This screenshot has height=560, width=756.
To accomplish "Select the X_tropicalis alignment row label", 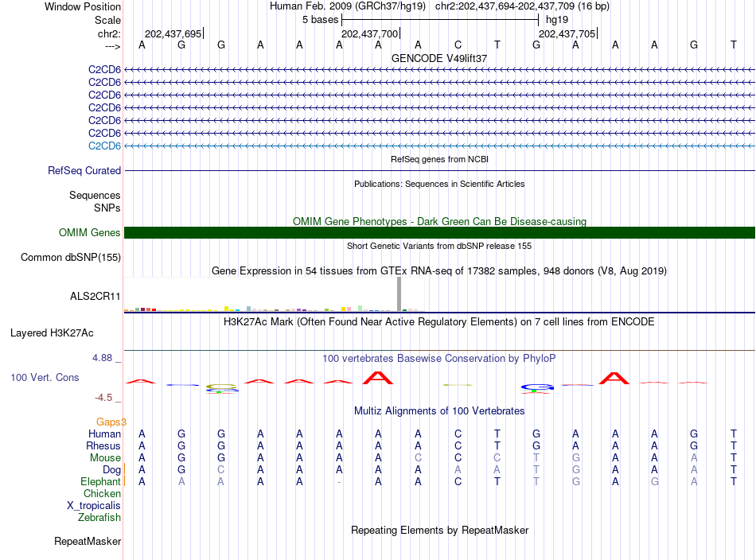I will (x=94, y=506).
